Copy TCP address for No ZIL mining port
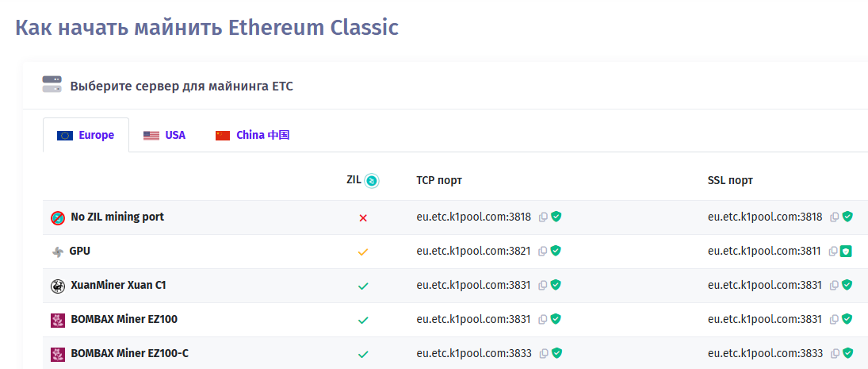 click(543, 217)
